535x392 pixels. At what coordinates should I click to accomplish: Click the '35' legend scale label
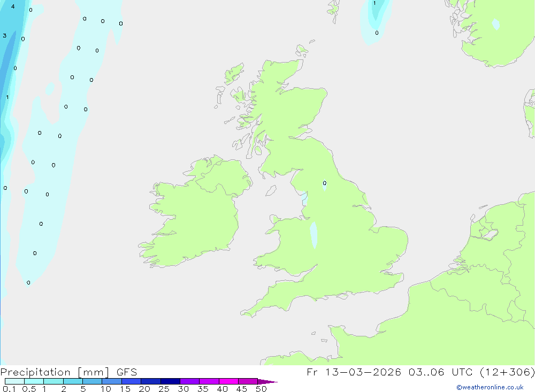click(203, 389)
